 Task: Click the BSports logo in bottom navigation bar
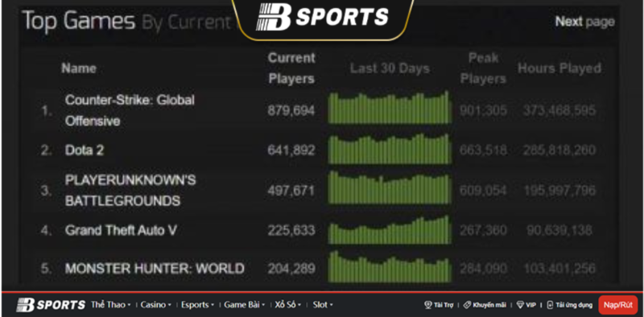pyautogui.click(x=51, y=305)
